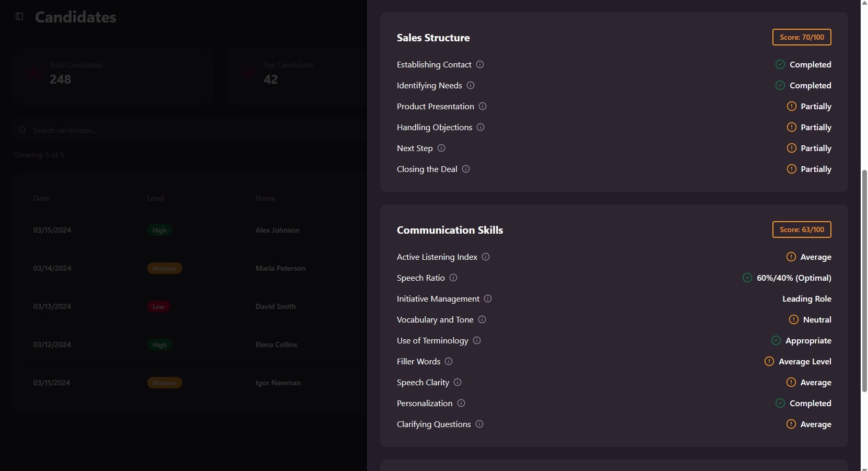Click the warning icon beside Handling Objections

tap(790, 127)
